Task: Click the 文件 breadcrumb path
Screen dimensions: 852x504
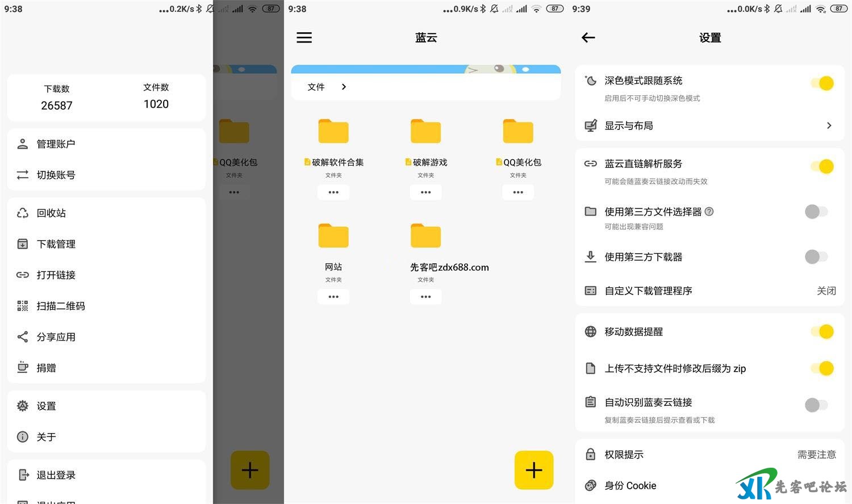Action: point(316,87)
